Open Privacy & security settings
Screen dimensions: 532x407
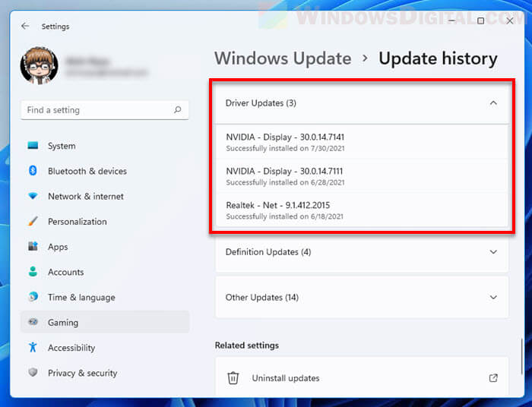tap(105, 373)
